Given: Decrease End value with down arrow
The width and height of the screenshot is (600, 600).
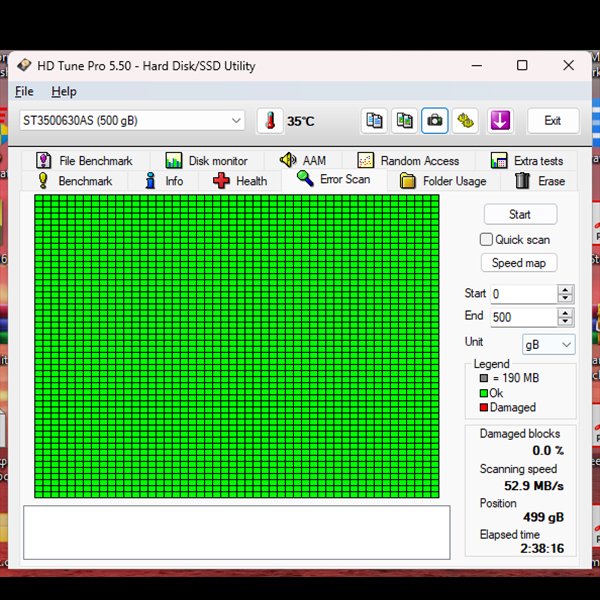Looking at the screenshot, I should (x=566, y=322).
